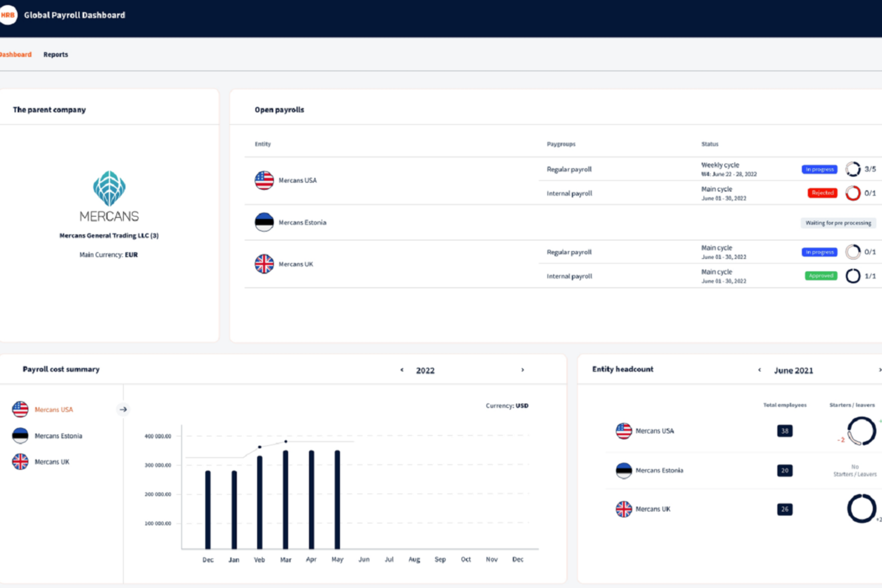Click the HRB logo in header
Viewport: 882px width, 588px height.
pos(8,15)
